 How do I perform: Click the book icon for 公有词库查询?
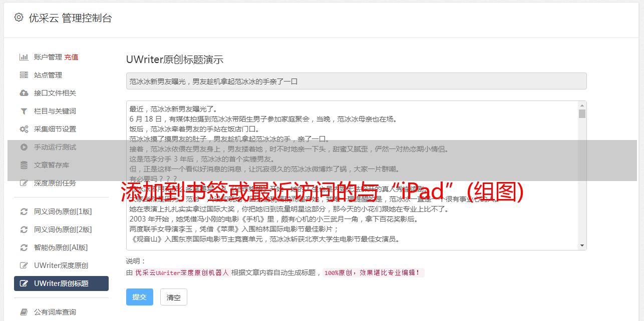click(x=24, y=312)
